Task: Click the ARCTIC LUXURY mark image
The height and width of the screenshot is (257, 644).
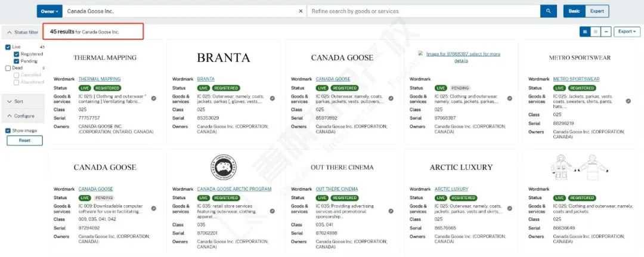Action: [x=461, y=168]
